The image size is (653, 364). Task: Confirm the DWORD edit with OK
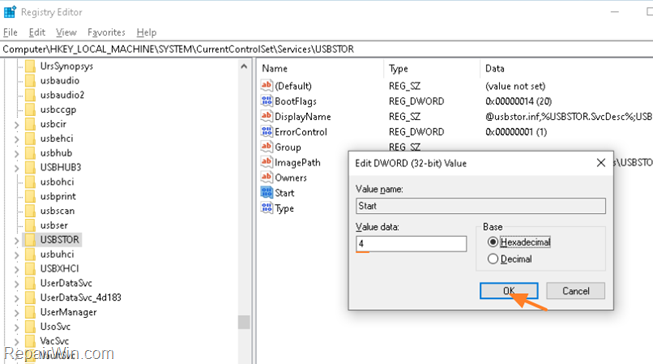click(x=509, y=291)
